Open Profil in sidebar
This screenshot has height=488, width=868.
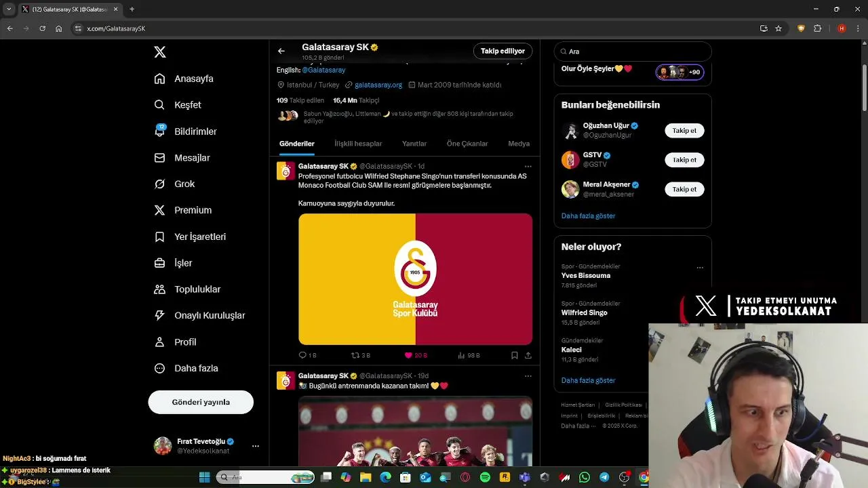(x=175, y=342)
